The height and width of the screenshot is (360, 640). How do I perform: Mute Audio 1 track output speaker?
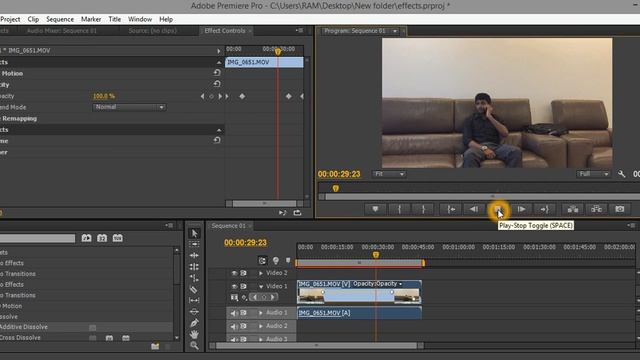(234, 313)
